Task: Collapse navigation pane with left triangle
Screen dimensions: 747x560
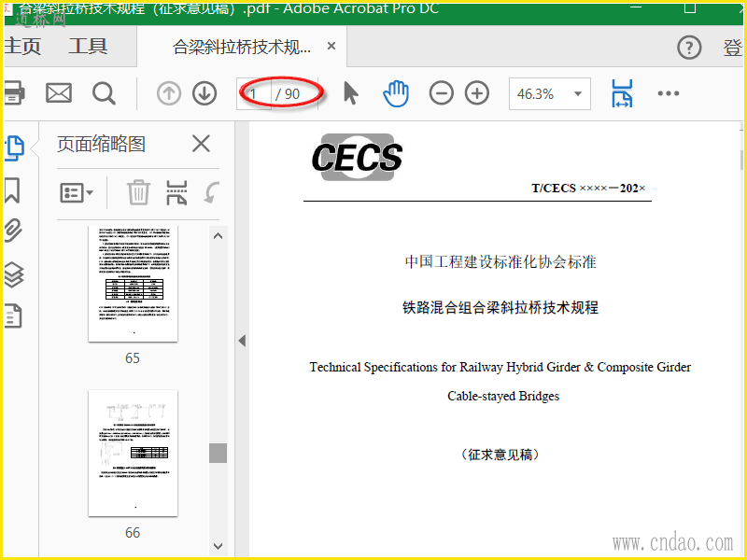Action: pos(242,341)
